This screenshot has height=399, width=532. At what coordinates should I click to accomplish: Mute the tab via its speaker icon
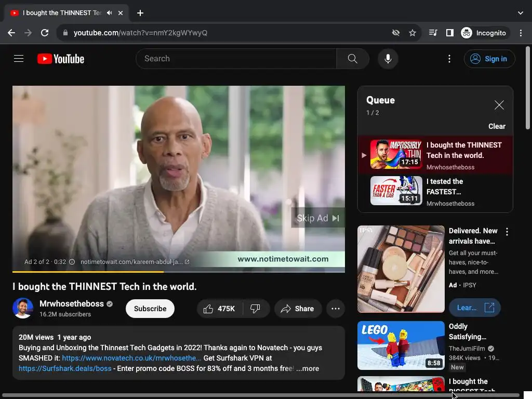[x=109, y=13]
